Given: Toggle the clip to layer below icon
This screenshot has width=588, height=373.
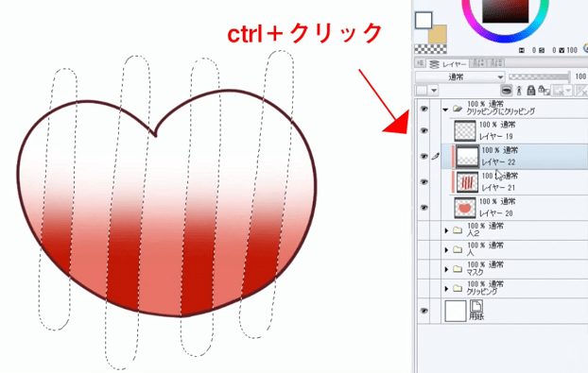Looking at the screenshot, I should 507,91.
